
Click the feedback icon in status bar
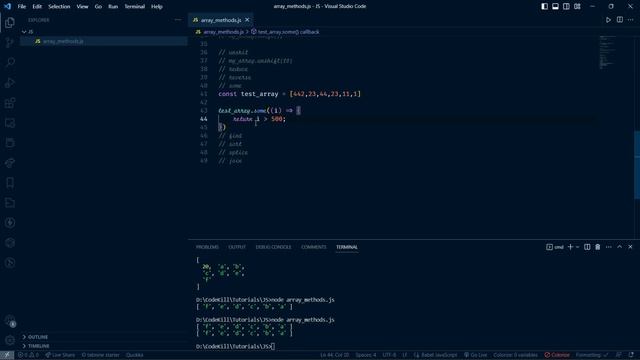tap(619, 355)
